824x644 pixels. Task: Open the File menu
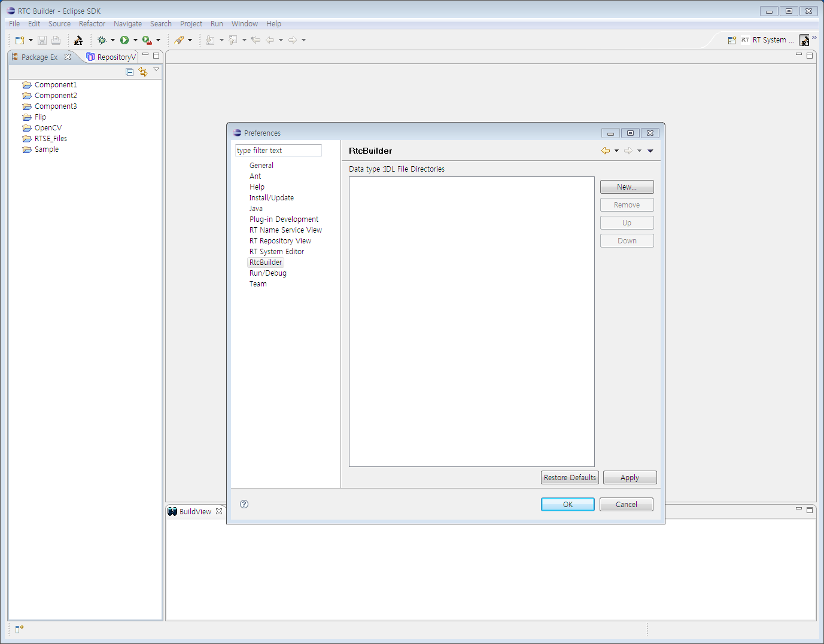[x=14, y=24]
